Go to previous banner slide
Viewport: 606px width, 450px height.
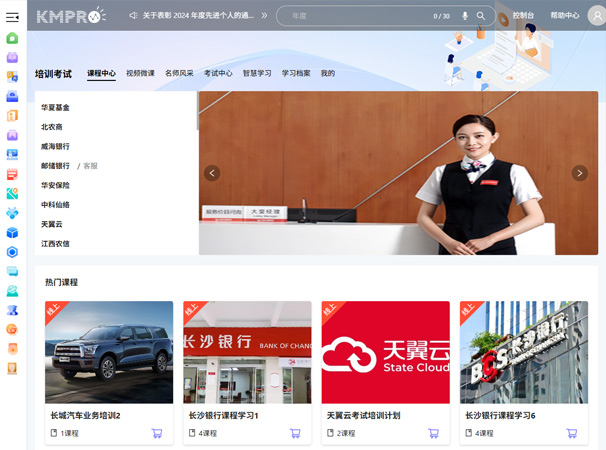tap(212, 173)
